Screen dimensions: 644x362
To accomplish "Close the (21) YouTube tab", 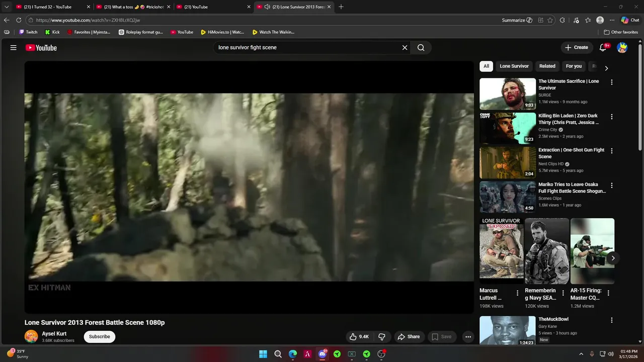I will pos(249,7).
